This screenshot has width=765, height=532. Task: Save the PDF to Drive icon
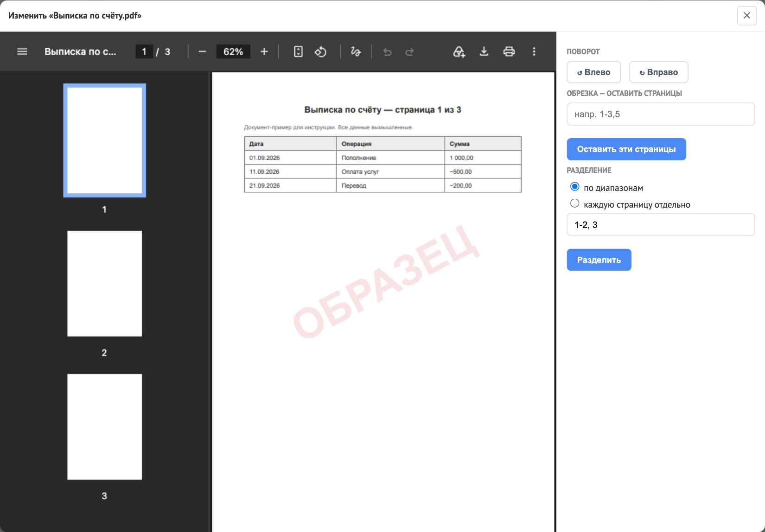[x=459, y=51]
